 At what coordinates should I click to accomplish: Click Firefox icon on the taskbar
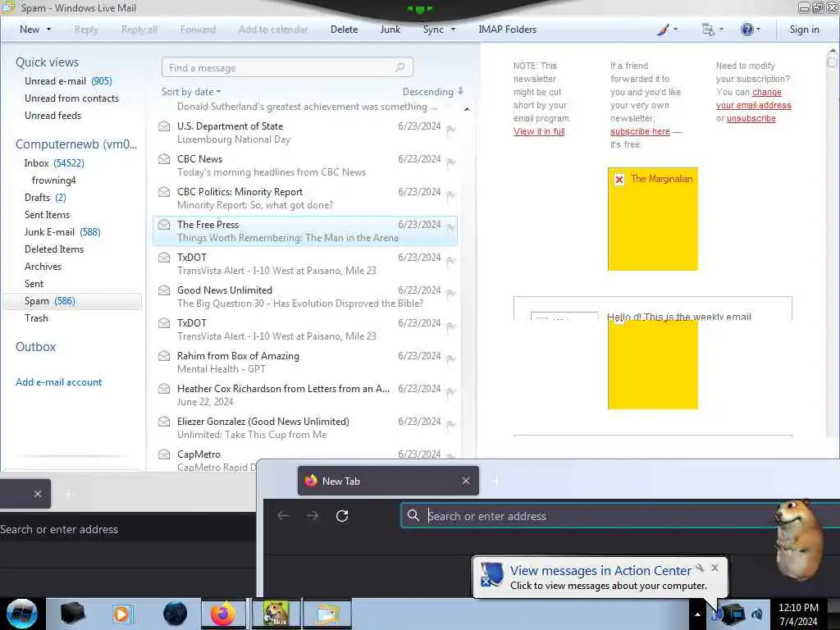point(223,614)
